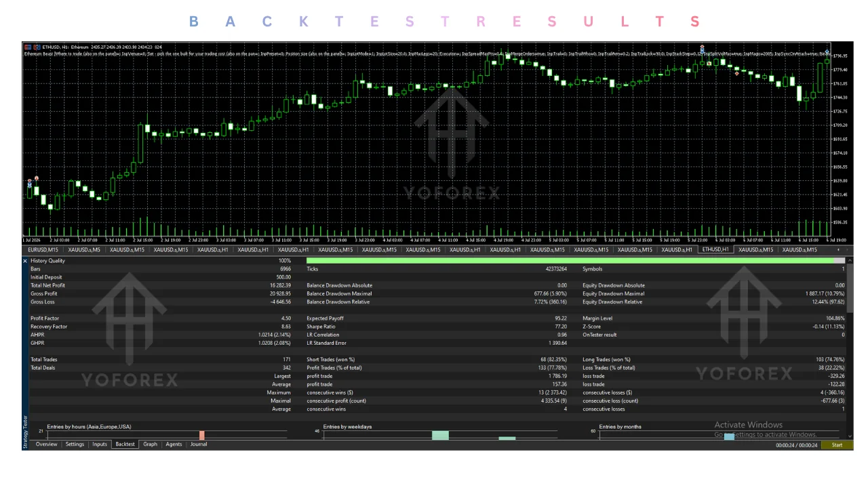Click the Entries by hours chart title
This screenshot has height=488, width=868.
coord(89,427)
